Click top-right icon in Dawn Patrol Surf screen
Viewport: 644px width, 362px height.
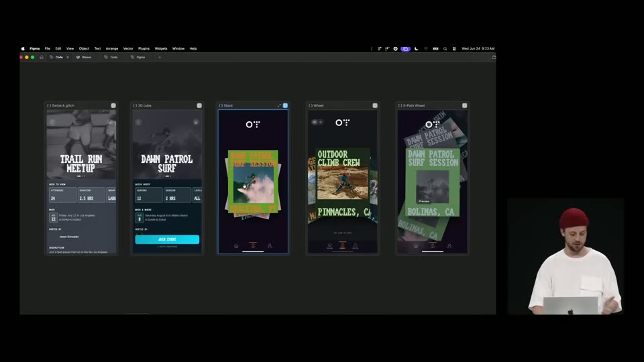pyautogui.click(x=196, y=122)
